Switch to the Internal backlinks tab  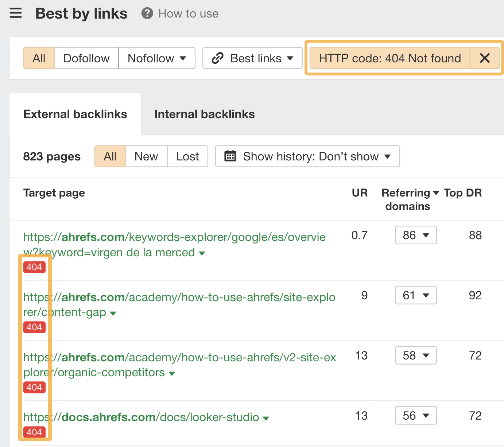tap(204, 114)
